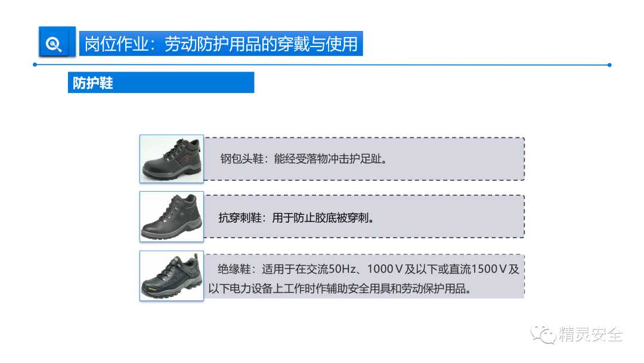The image size is (644, 363).
Task: Click the 防护鞋 blue heading bar
Action: (161, 82)
